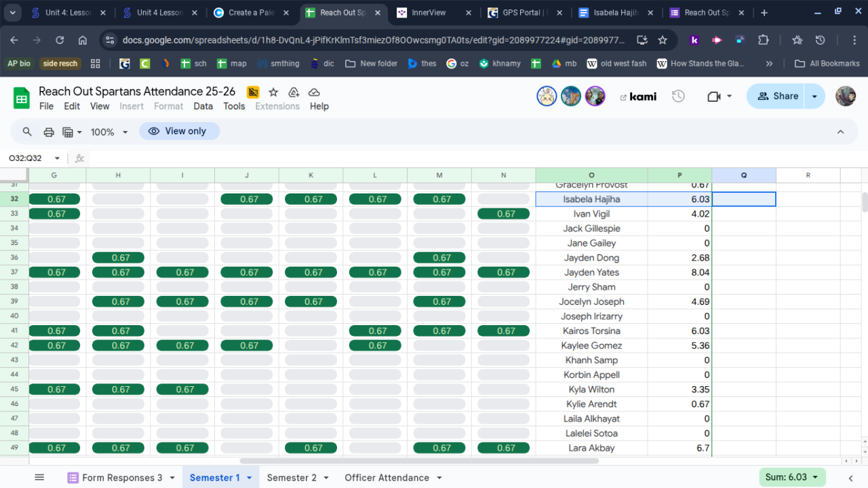Click the move-to-folder icon beside title
Image resolution: width=868 pixels, height=488 pixels.
click(x=253, y=92)
